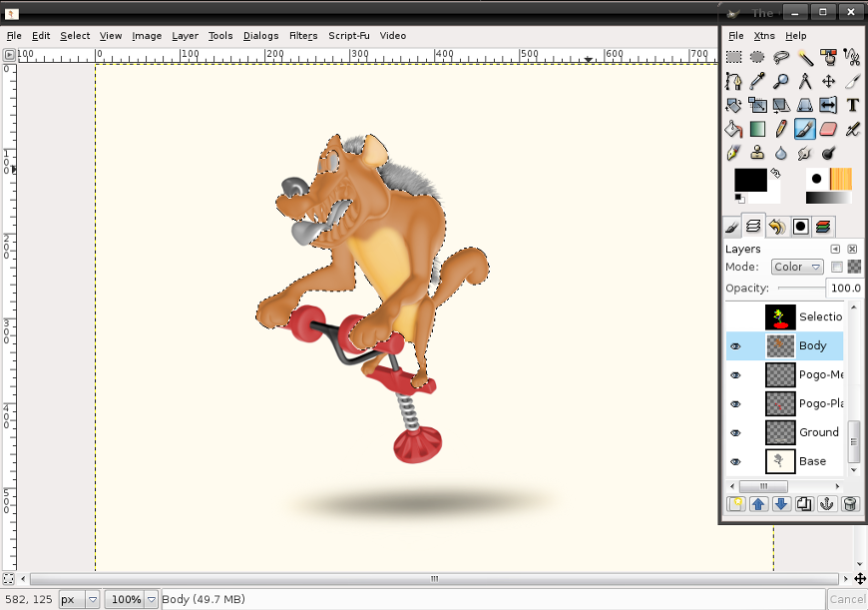
Task: Select the Zoom magnifier tool
Action: pyautogui.click(x=781, y=81)
